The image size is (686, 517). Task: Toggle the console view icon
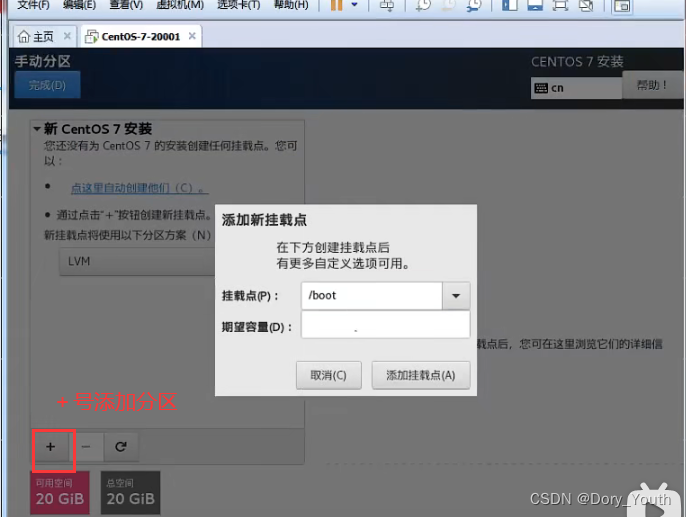coord(622,6)
